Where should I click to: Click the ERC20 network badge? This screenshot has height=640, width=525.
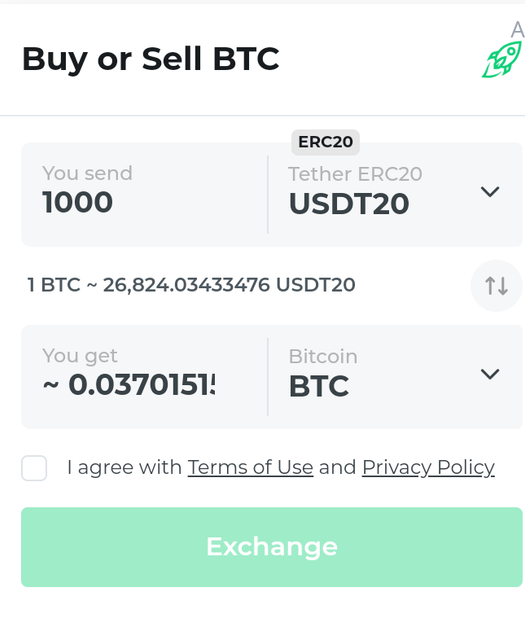coord(325,142)
